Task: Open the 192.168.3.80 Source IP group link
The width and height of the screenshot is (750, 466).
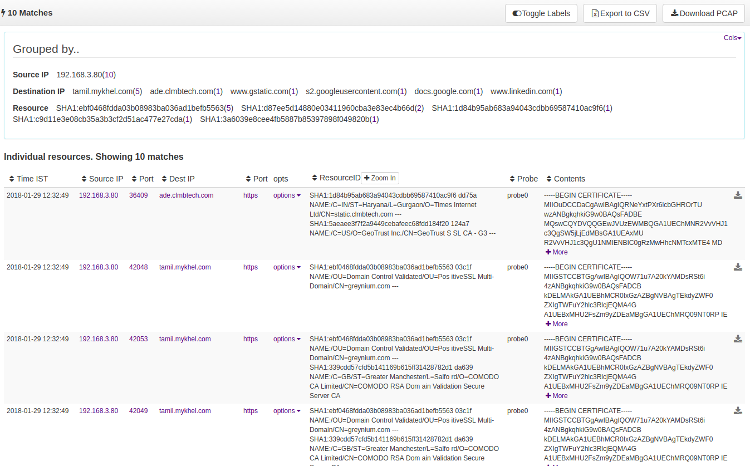Action: click(x=81, y=75)
